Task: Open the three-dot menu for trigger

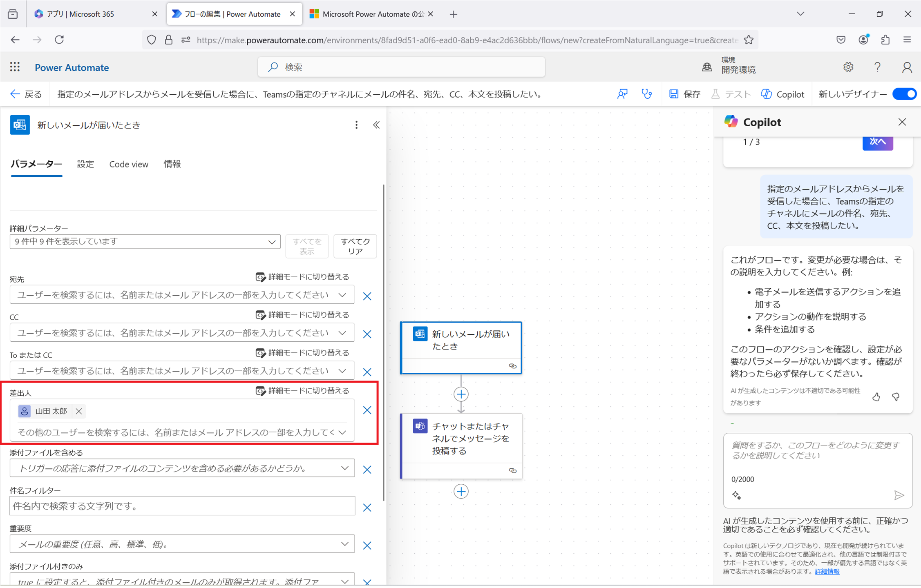Action: [x=356, y=125]
